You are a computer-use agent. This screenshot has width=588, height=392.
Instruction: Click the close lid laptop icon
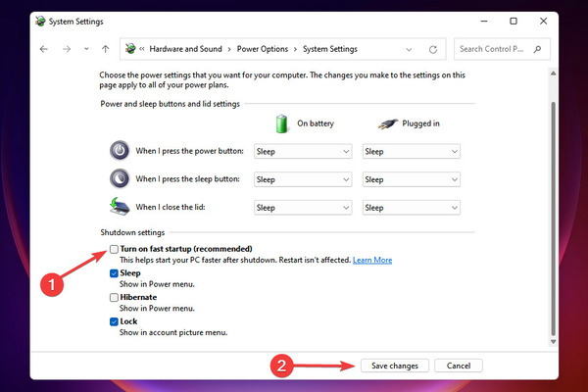120,207
